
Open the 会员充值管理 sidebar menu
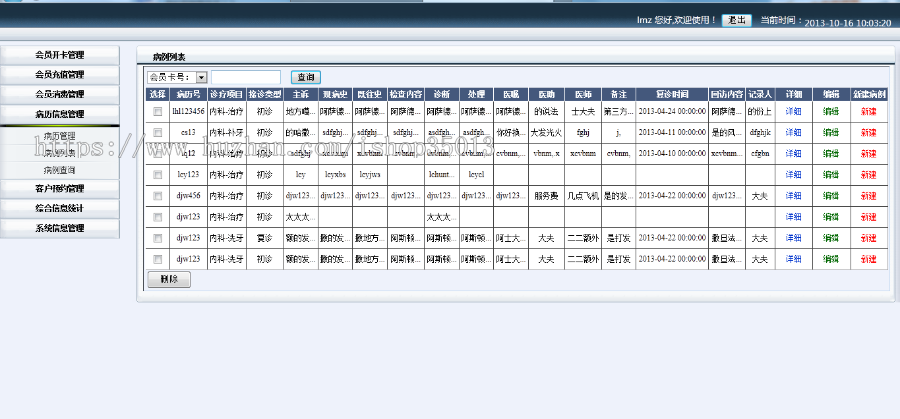pos(60,75)
